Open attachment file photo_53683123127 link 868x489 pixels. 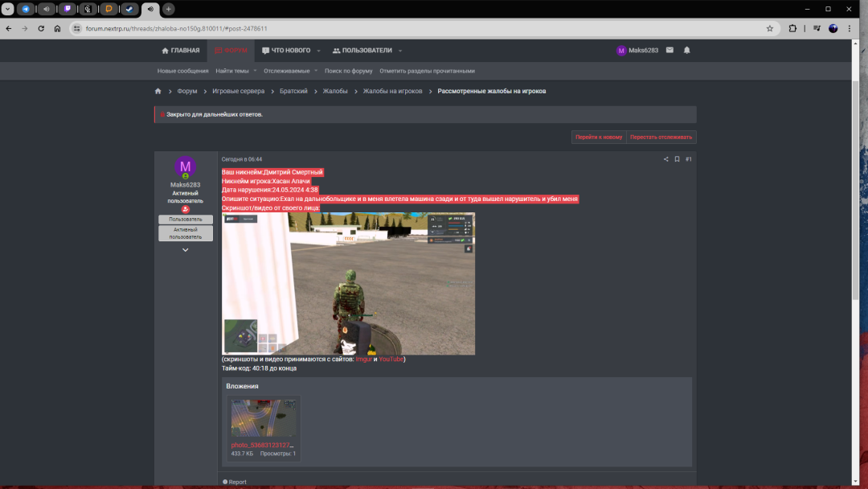[262, 446]
